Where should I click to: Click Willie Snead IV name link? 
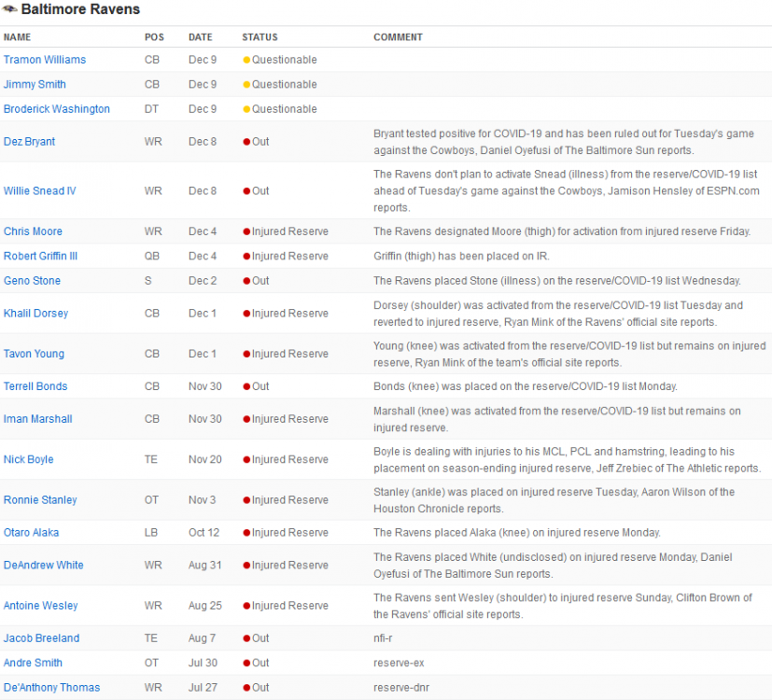(x=40, y=190)
